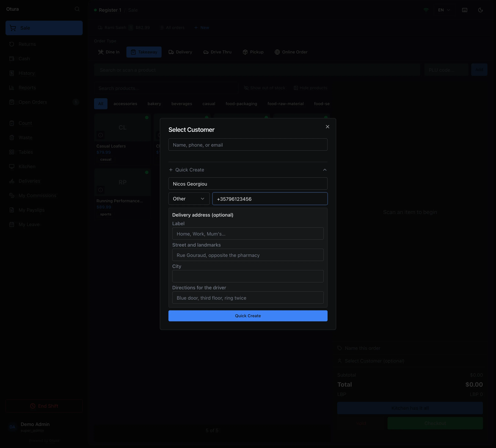Select the Dine In order type
This screenshot has height=448, width=496.
(x=109, y=52)
